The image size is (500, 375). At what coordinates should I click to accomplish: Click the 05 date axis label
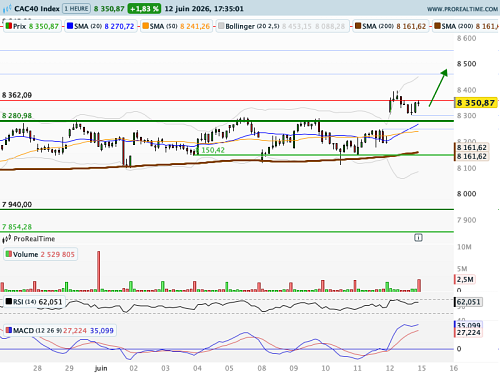(229, 368)
